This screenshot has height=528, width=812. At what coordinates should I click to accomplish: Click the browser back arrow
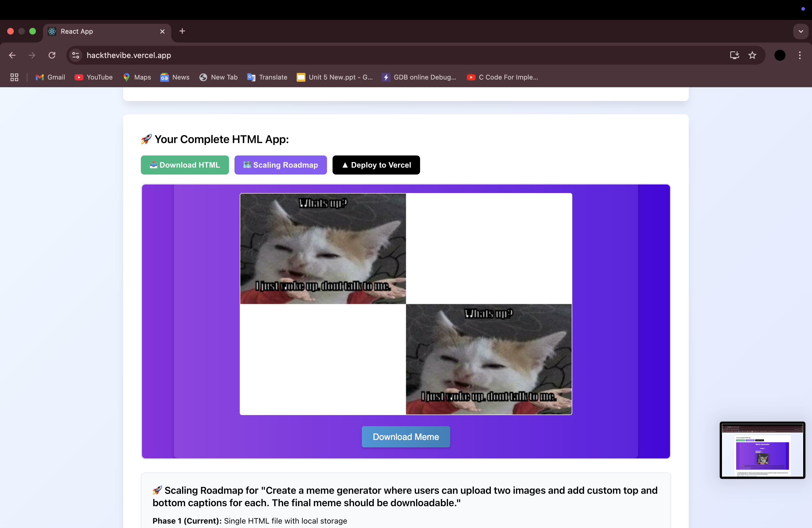12,55
